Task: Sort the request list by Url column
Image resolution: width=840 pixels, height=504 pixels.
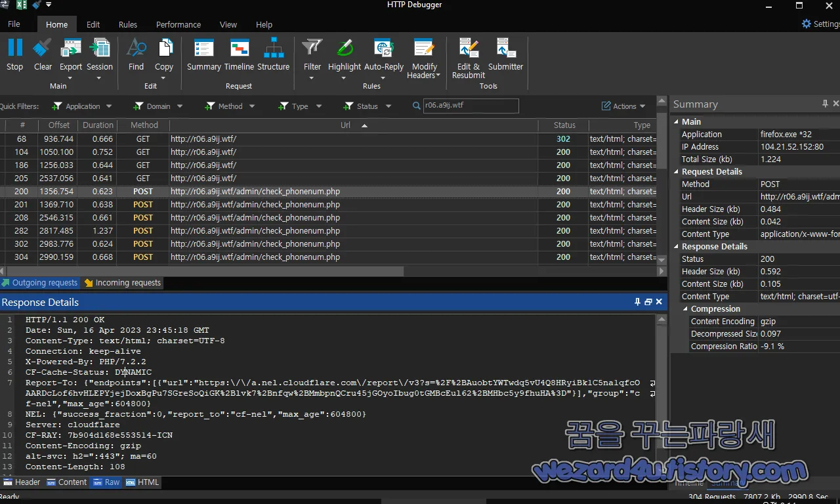Action: point(354,125)
